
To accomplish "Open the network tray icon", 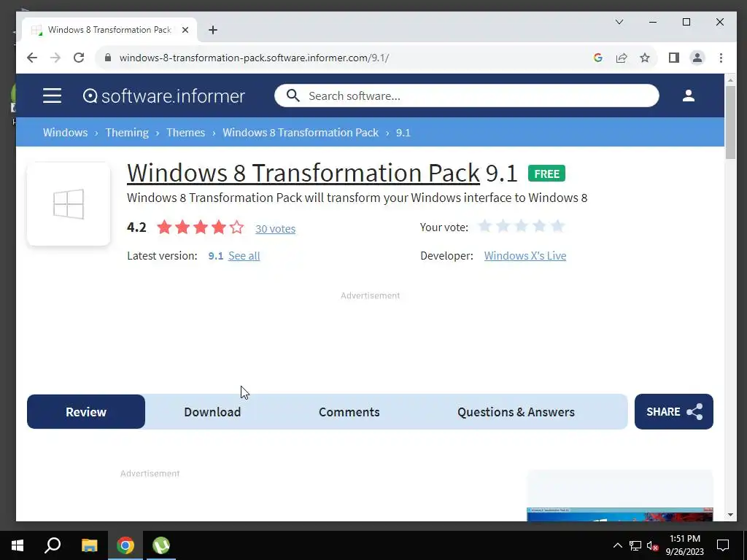I will pos(635,545).
